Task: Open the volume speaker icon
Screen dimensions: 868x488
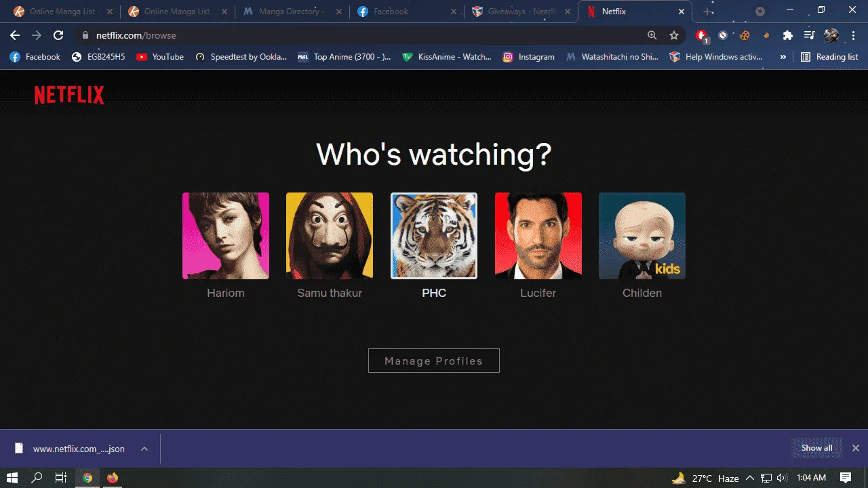Action: 782,478
